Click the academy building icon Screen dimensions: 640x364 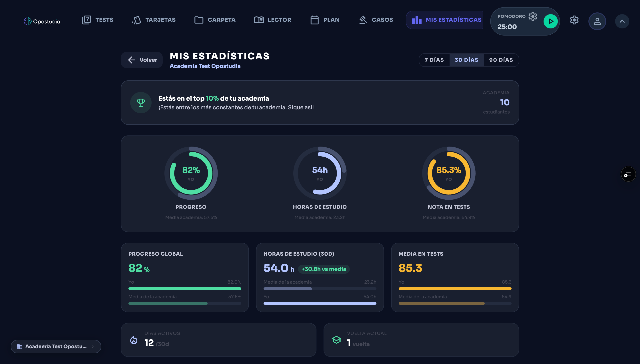[x=20, y=346]
